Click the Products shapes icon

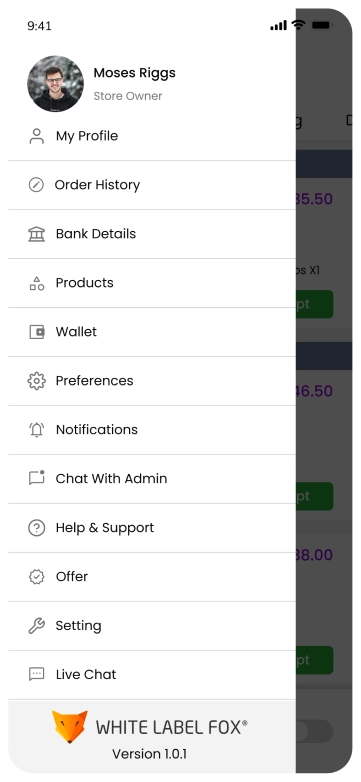36,283
